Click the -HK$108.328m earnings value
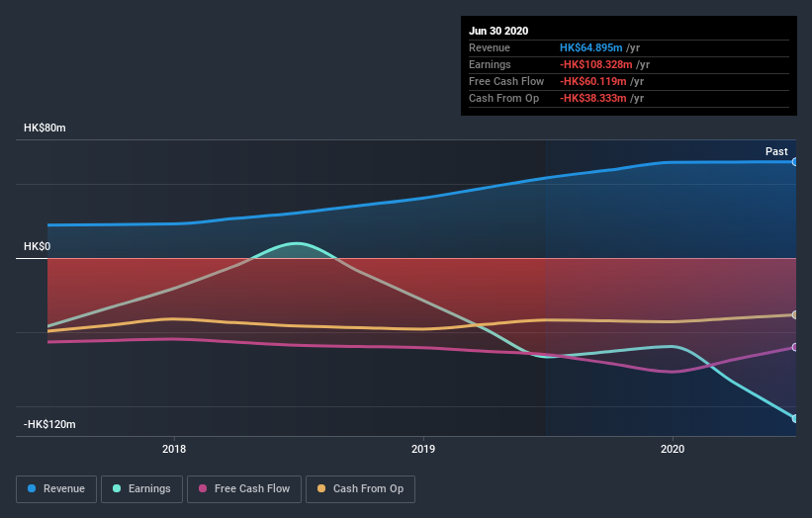 point(596,64)
